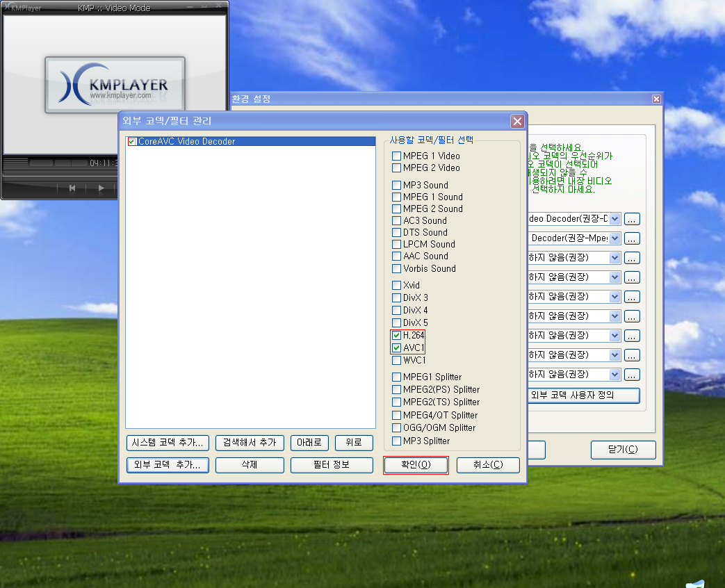Move the filter up with 위로

point(354,443)
